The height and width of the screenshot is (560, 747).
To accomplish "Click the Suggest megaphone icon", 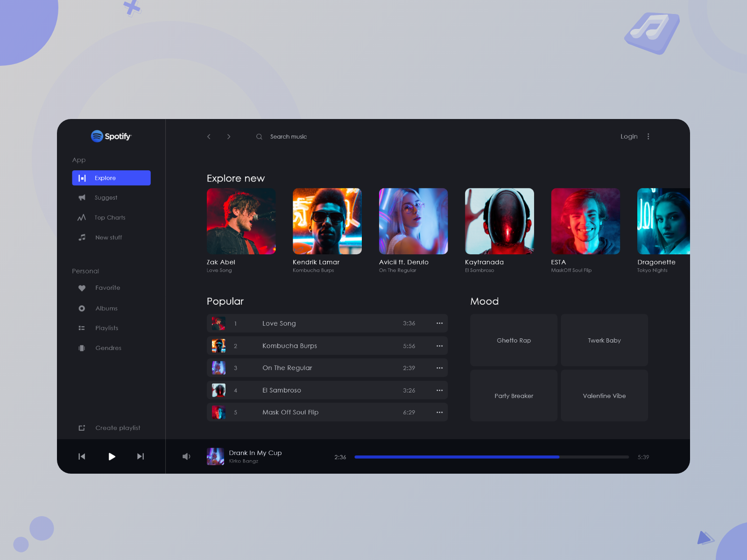I will (x=82, y=197).
